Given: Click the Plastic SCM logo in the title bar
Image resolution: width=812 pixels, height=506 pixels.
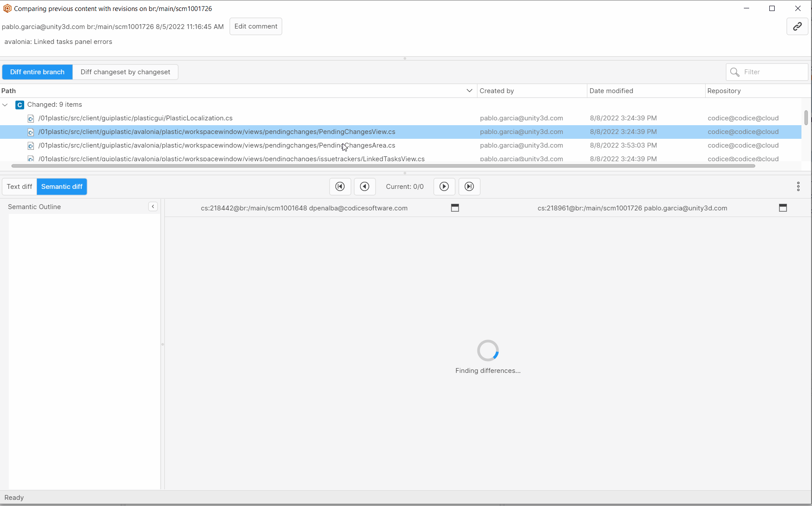Looking at the screenshot, I should [7, 8].
